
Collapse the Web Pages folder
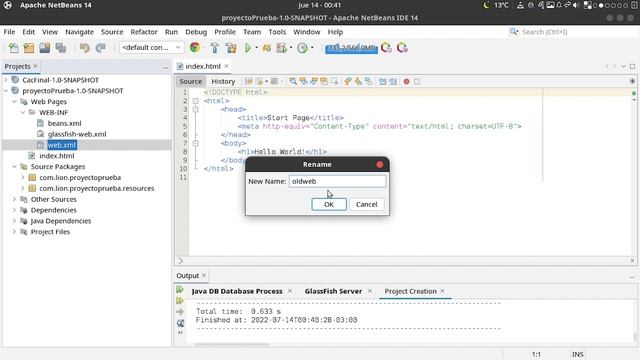(x=14, y=102)
